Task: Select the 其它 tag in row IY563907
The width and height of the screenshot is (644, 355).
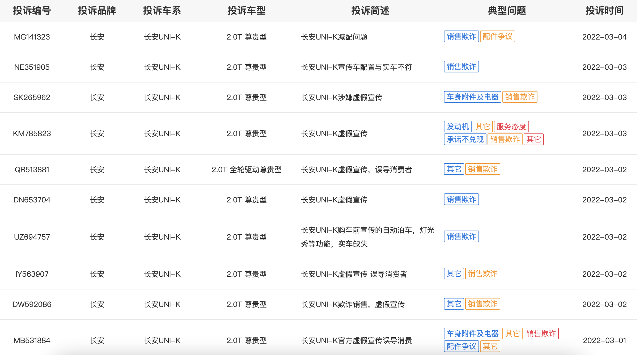Action: 454,274
